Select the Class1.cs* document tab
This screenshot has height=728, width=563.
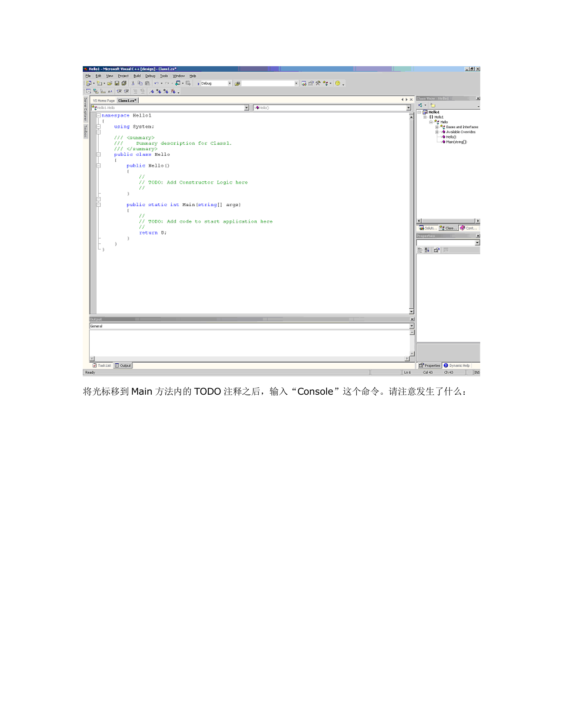127,101
